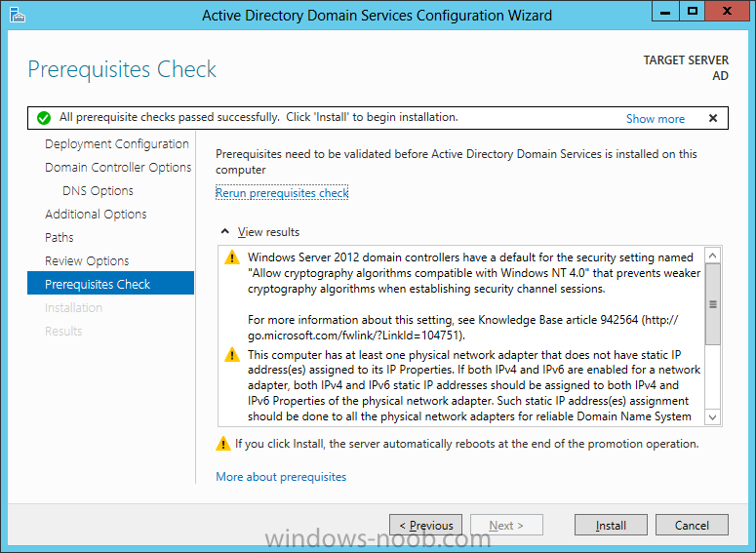
Task: Dismiss the notification banner with X
Action: [713, 118]
